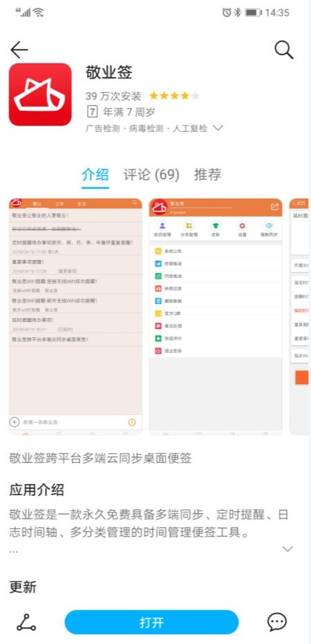The height and width of the screenshot is (644, 311).
Task: Switch to the 评论 (69) tab
Action: pos(152,174)
